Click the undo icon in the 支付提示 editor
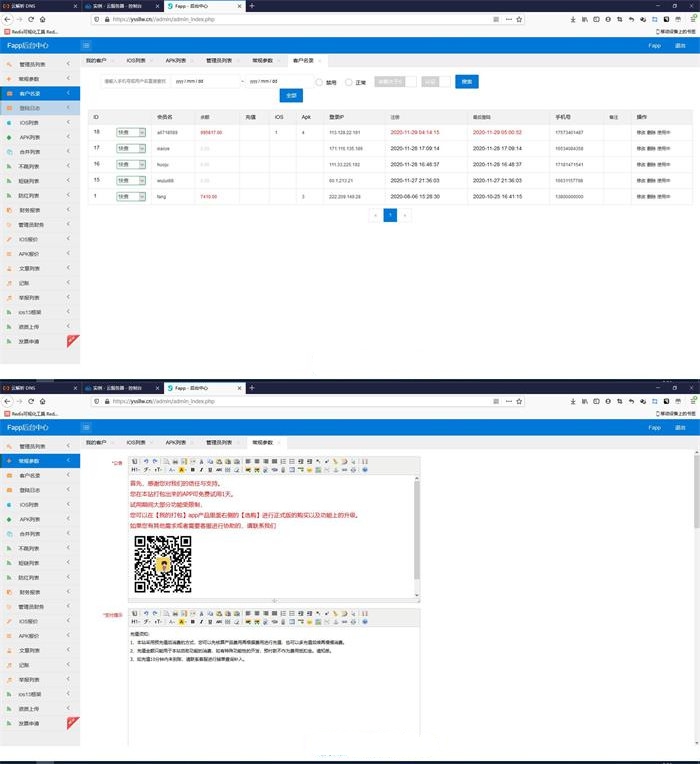Image resolution: width=700 pixels, height=764 pixels. click(x=146, y=613)
